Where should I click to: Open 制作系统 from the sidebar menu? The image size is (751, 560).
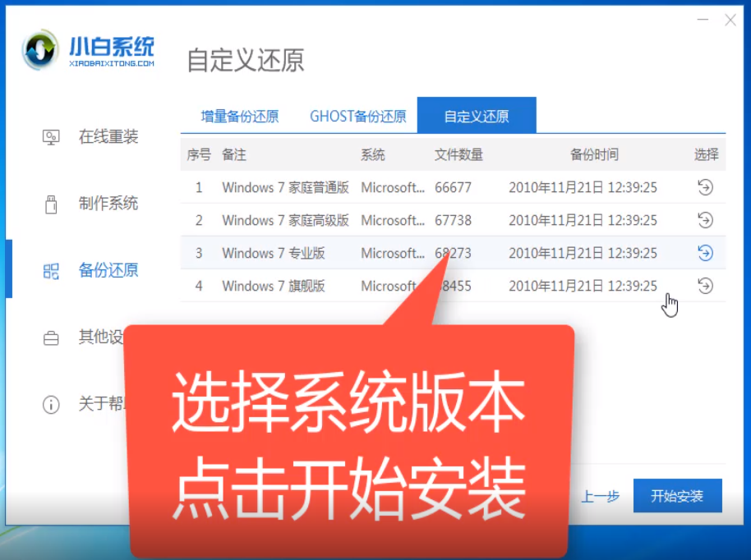[108, 204]
